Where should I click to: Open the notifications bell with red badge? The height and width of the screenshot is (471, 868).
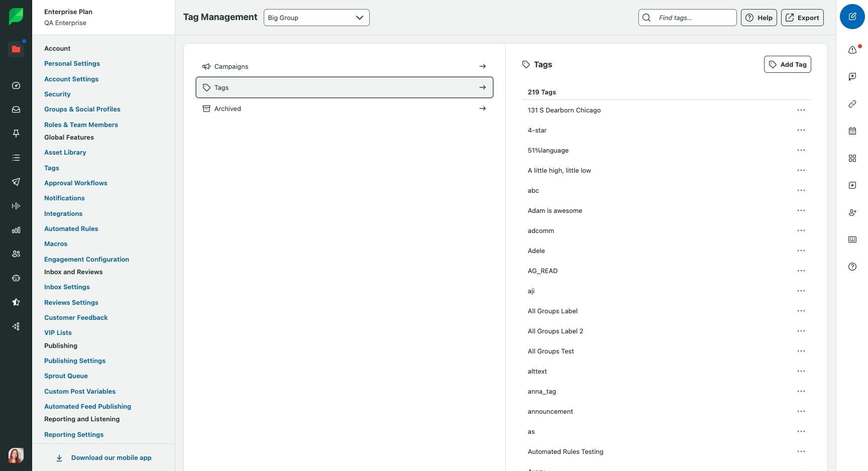click(852, 50)
